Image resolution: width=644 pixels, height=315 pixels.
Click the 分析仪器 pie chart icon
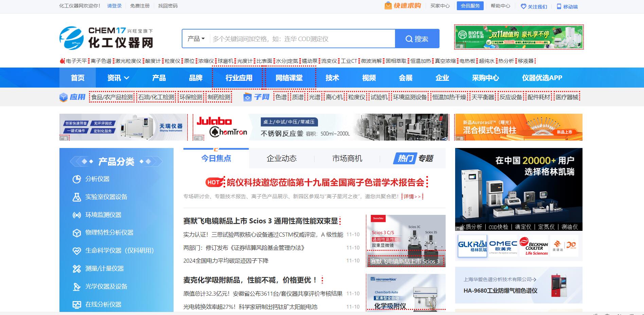77,179
